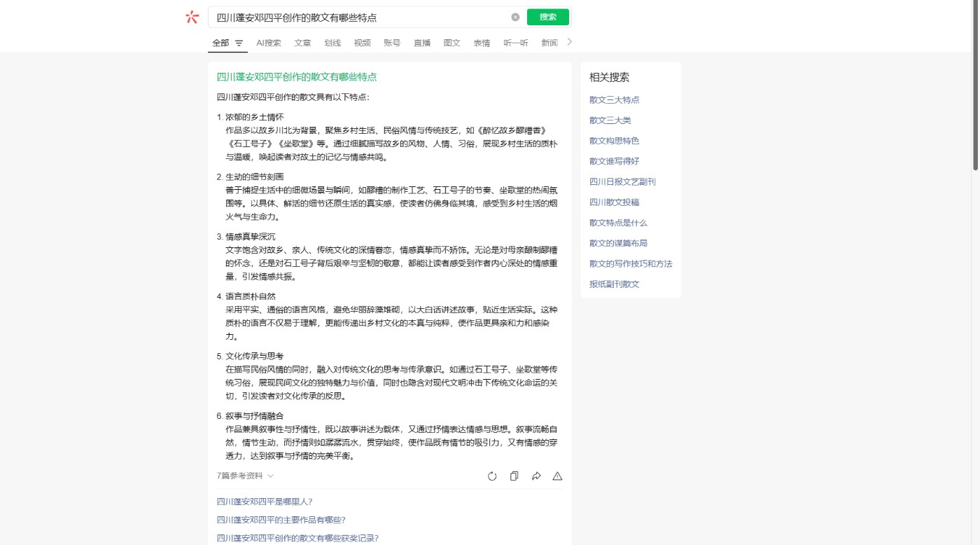Click the green answer title link
The height and width of the screenshot is (545, 980).
(x=296, y=77)
